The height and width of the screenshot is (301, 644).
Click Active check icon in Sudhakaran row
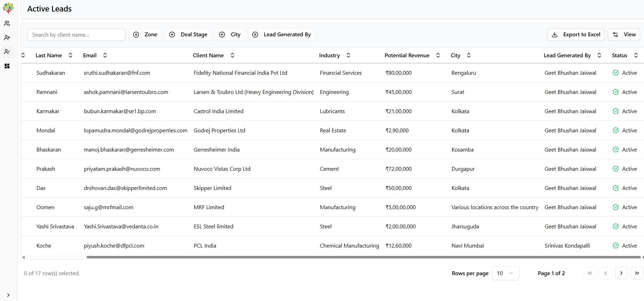point(616,73)
